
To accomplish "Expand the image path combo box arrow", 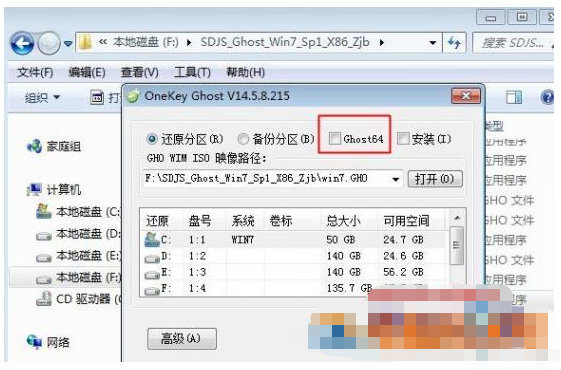I will point(396,179).
